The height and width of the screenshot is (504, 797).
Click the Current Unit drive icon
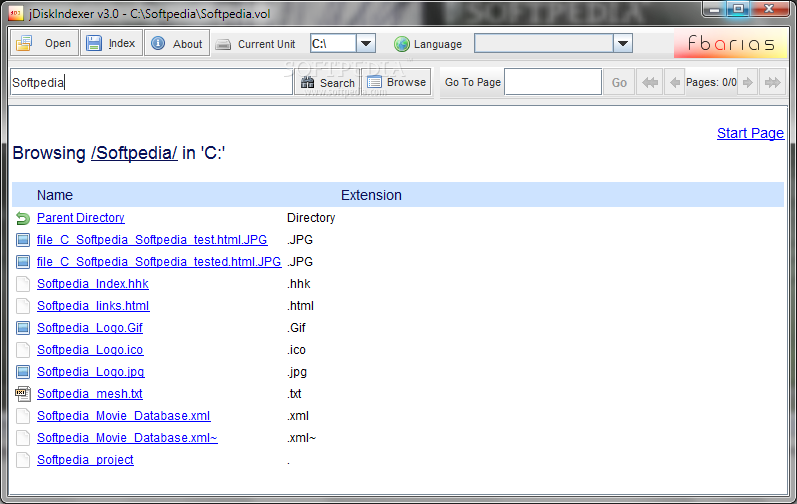pyautogui.click(x=223, y=44)
